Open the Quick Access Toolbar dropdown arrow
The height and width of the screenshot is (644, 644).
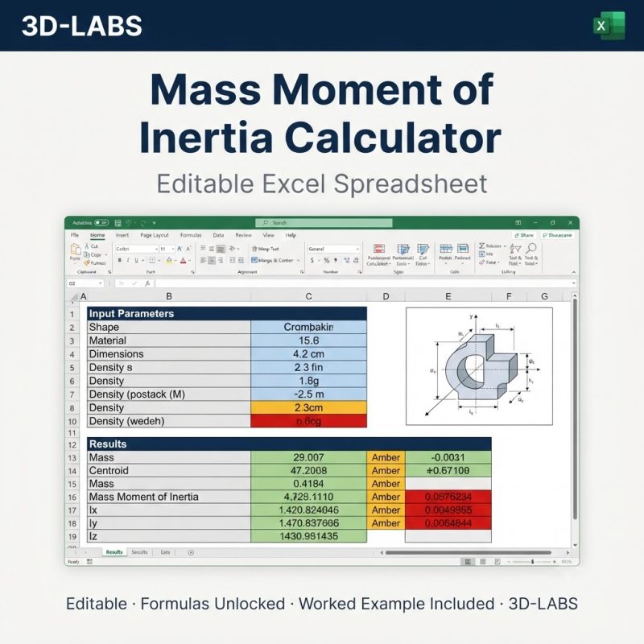coord(154,223)
